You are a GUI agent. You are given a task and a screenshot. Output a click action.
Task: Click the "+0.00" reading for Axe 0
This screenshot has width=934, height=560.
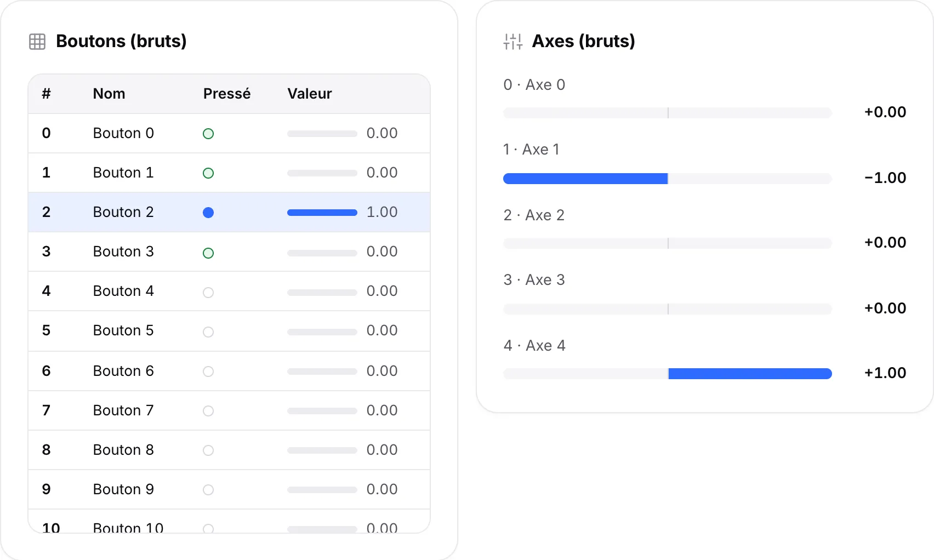coord(885,112)
